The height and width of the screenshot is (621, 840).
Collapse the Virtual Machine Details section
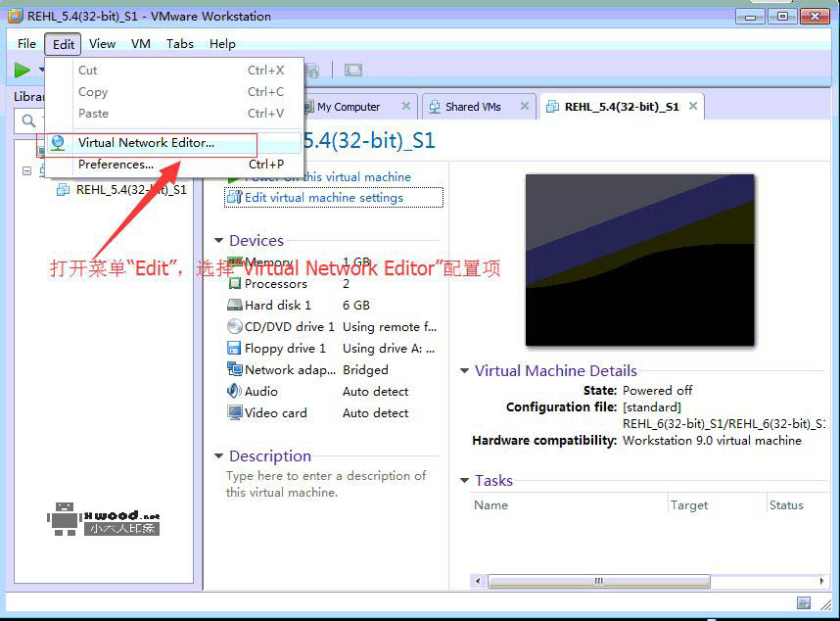(464, 371)
